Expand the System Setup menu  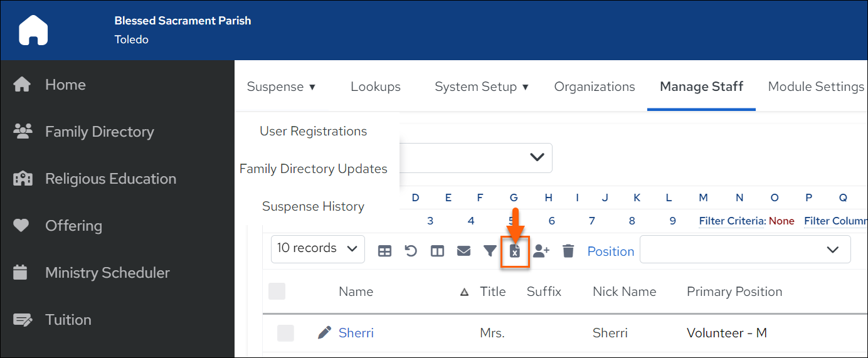tap(482, 87)
